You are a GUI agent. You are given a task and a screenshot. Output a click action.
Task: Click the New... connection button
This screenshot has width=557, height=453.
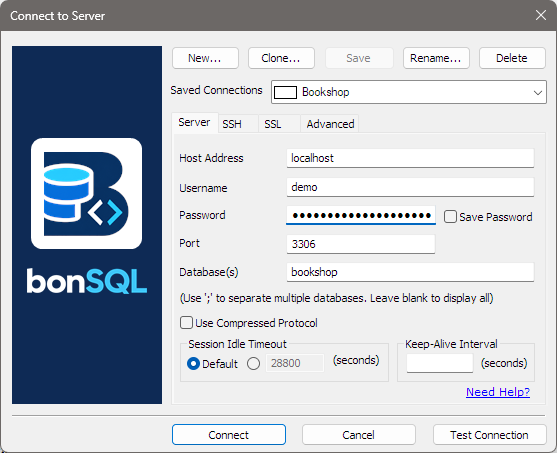[x=205, y=58]
